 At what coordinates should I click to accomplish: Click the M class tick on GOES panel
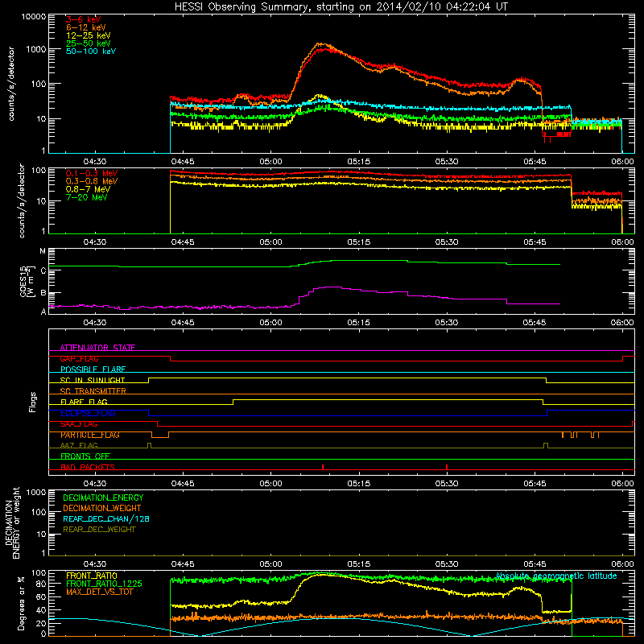click(43, 251)
